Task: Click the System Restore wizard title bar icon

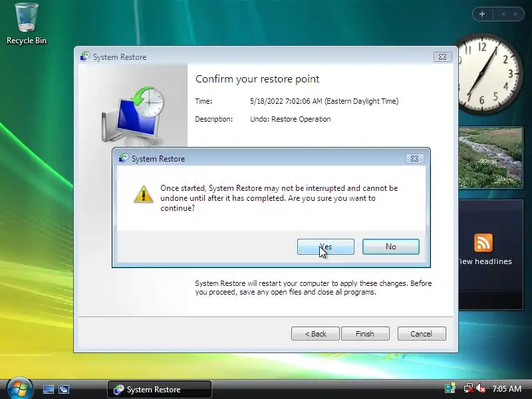Action: pyautogui.click(x=85, y=57)
